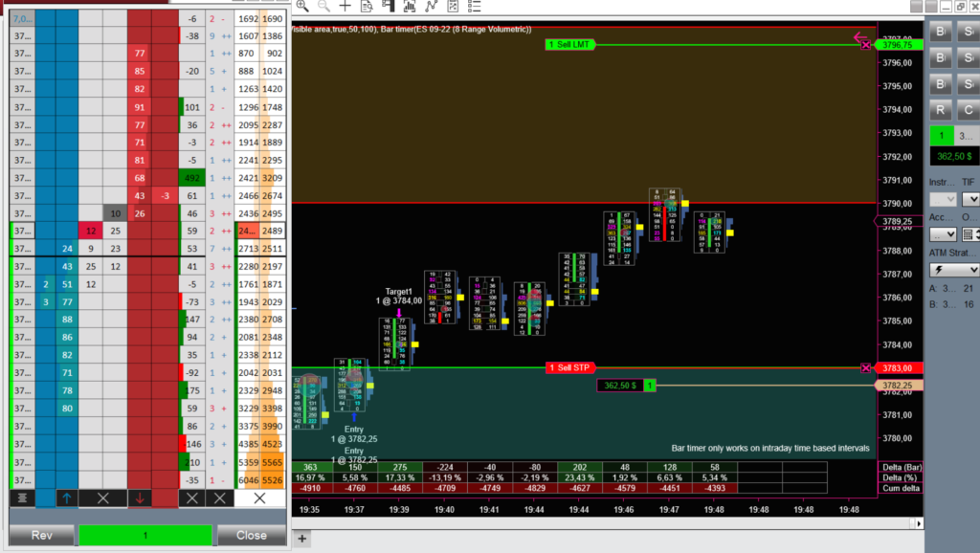Image resolution: width=980 pixels, height=553 pixels.
Task: Open the drawing tools line icon
Action: (432, 6)
